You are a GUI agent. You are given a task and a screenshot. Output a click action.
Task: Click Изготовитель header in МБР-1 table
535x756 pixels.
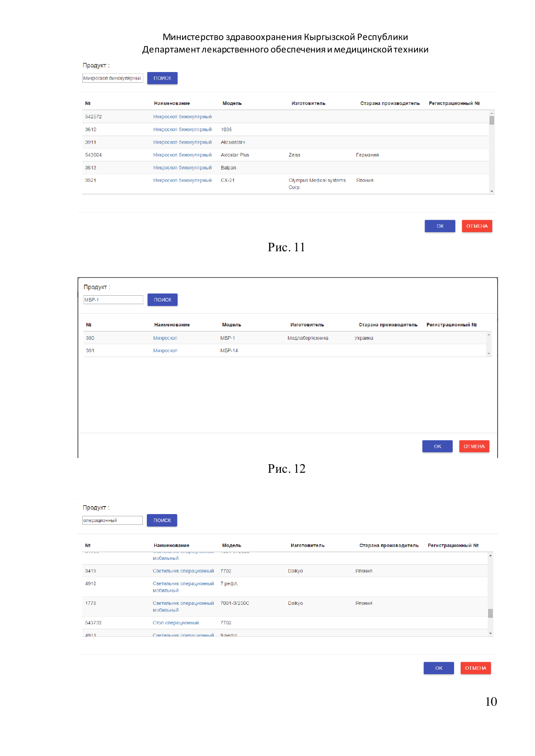(307, 325)
